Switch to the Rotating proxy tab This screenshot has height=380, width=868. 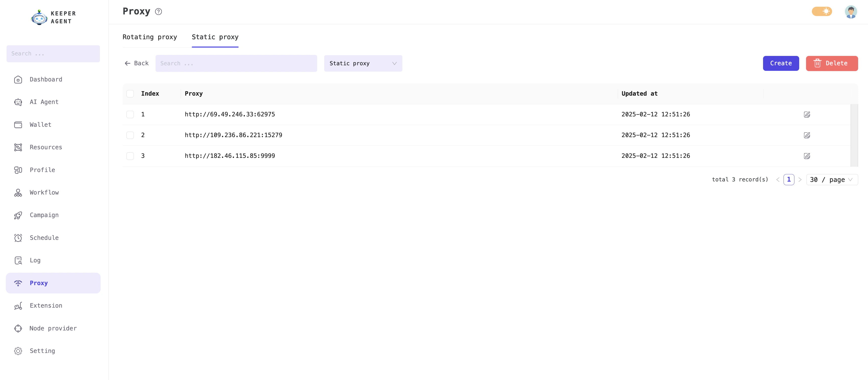coord(150,37)
